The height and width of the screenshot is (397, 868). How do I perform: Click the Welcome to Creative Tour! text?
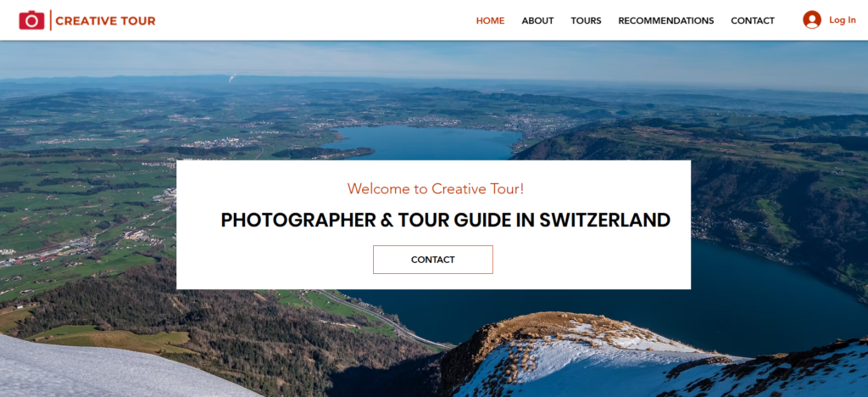(x=435, y=189)
